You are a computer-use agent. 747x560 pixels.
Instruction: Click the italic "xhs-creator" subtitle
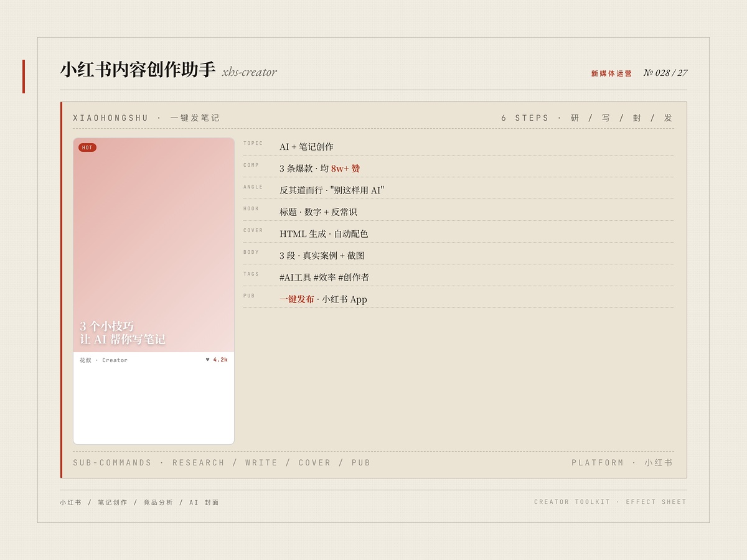[250, 72]
